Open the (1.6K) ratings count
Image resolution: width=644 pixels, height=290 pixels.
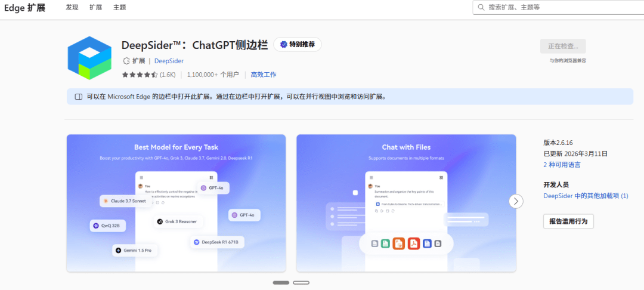(x=168, y=75)
